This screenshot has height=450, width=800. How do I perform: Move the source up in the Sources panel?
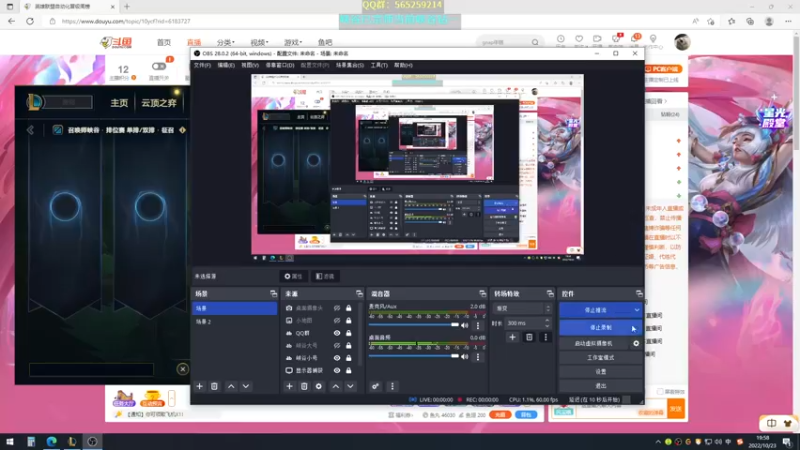tap(336, 386)
